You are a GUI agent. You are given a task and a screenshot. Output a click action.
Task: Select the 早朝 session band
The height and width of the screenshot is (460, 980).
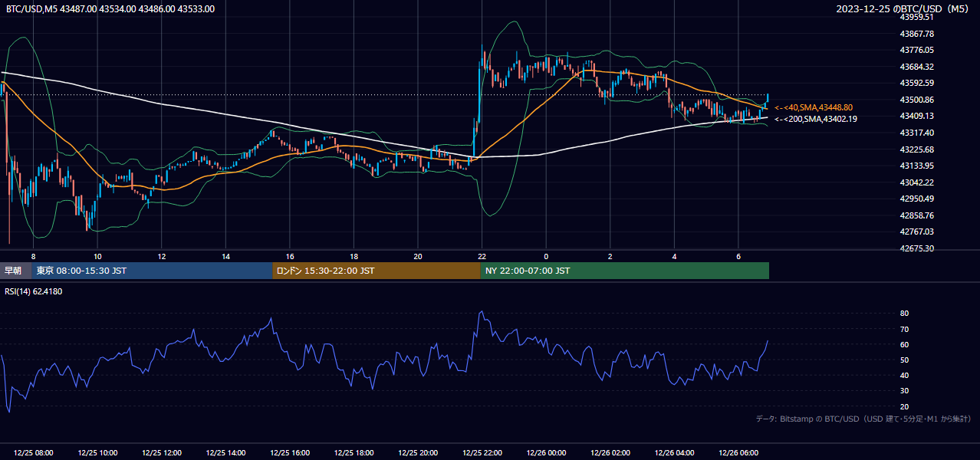[15, 271]
